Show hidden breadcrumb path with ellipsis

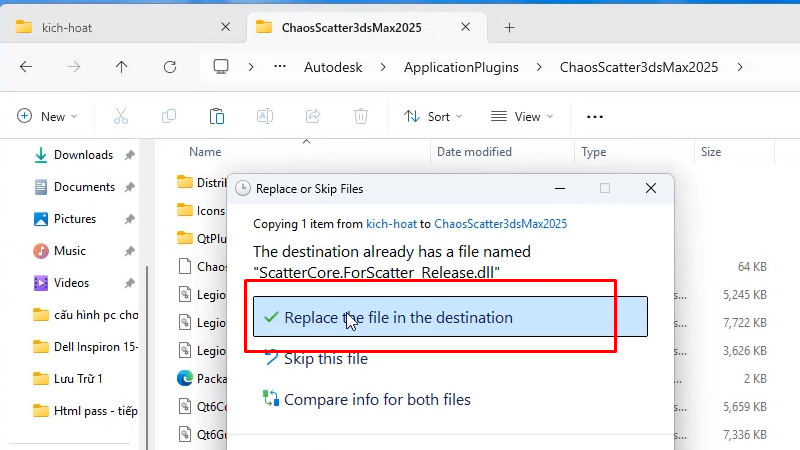[280, 67]
